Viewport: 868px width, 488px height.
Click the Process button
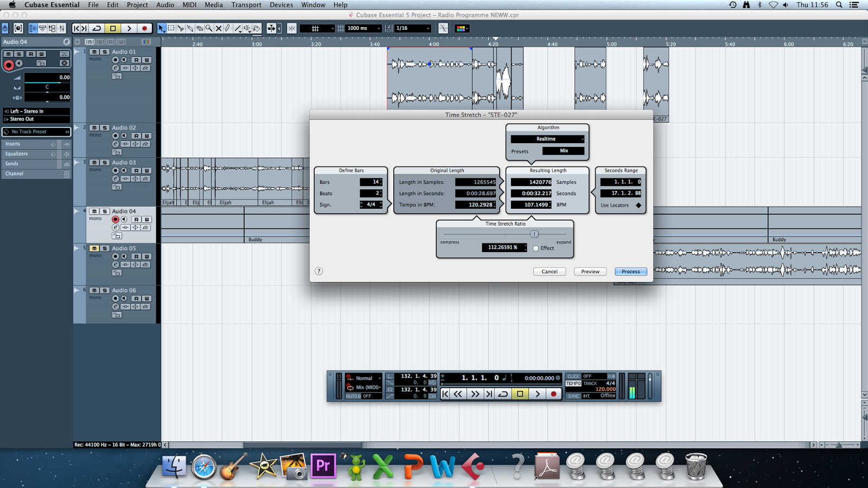click(631, 272)
